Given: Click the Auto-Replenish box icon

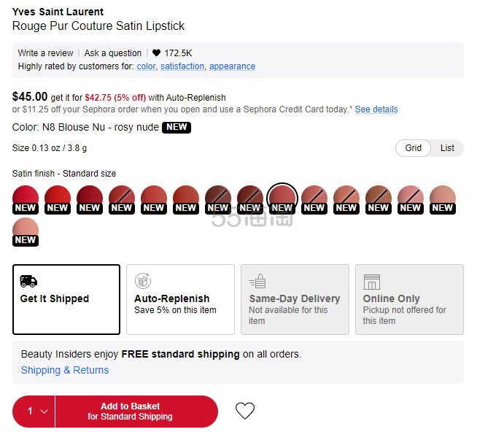Looking at the screenshot, I should coord(143,281).
